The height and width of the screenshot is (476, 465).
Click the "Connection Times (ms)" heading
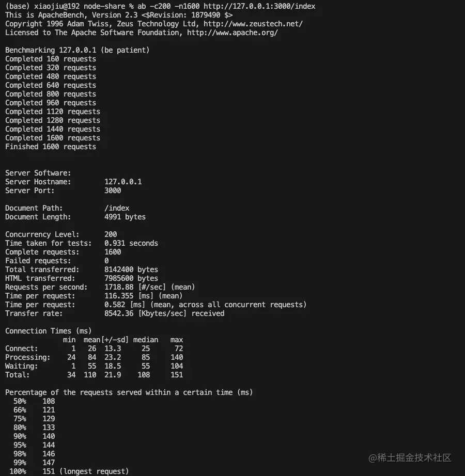49,331
